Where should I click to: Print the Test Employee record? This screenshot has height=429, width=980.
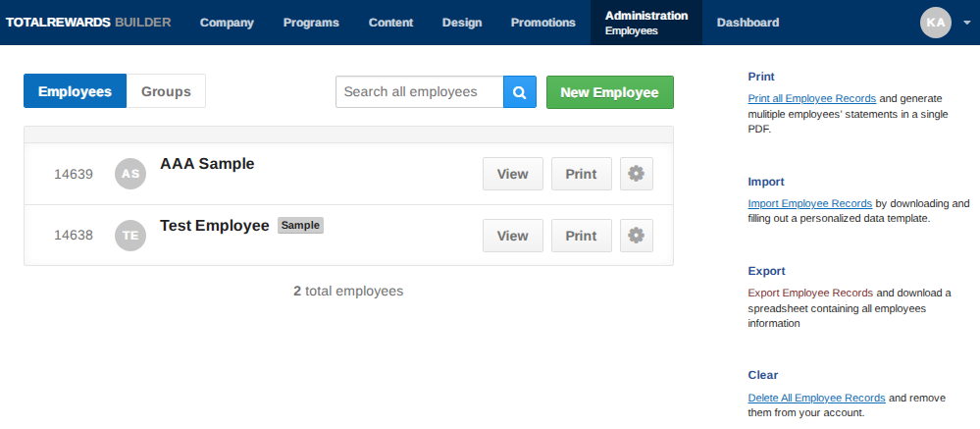coord(582,236)
